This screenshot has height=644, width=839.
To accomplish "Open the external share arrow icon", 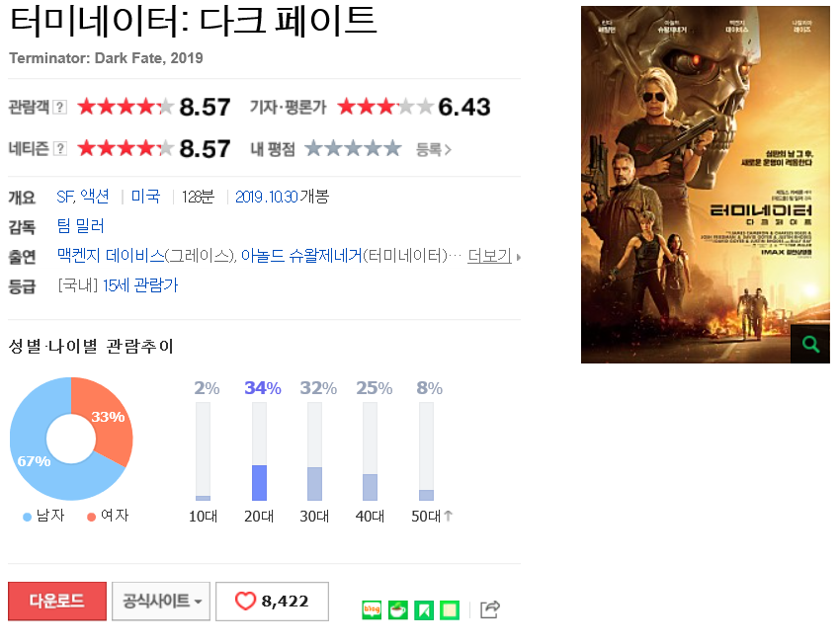I will click(490, 609).
